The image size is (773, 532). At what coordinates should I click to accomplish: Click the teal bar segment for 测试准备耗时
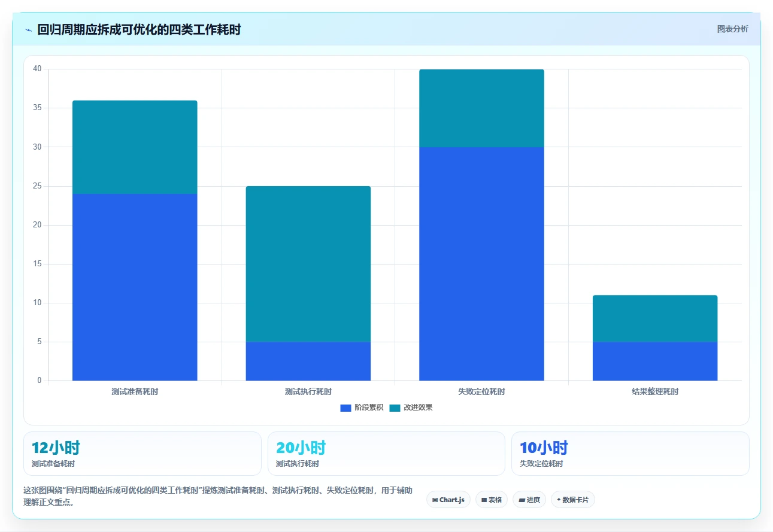pyautogui.click(x=135, y=147)
